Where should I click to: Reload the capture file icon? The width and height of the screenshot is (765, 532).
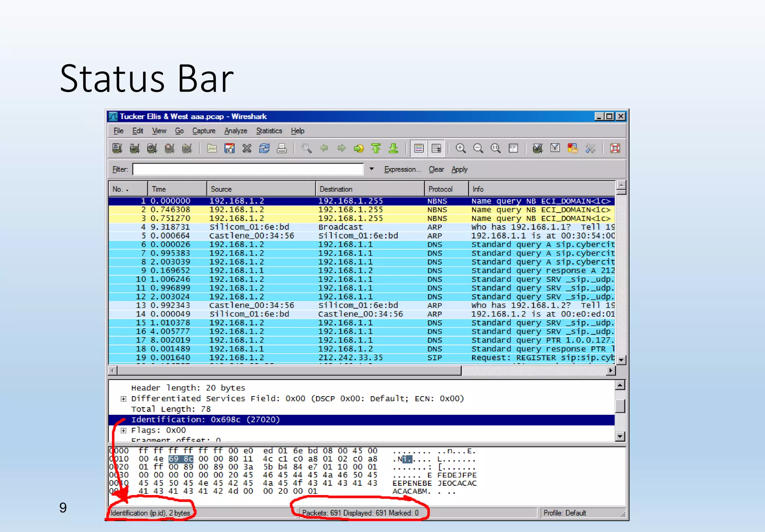pyautogui.click(x=264, y=148)
